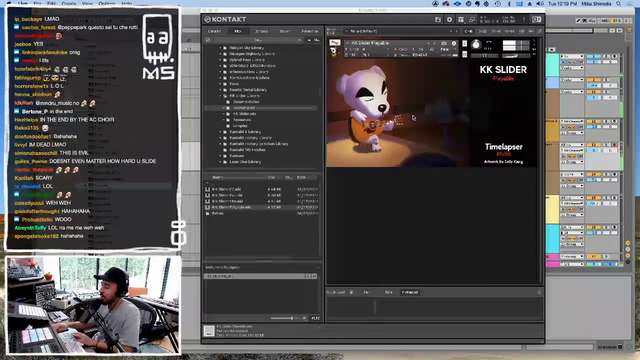Click the Samples folder in the file tree

coord(240,126)
